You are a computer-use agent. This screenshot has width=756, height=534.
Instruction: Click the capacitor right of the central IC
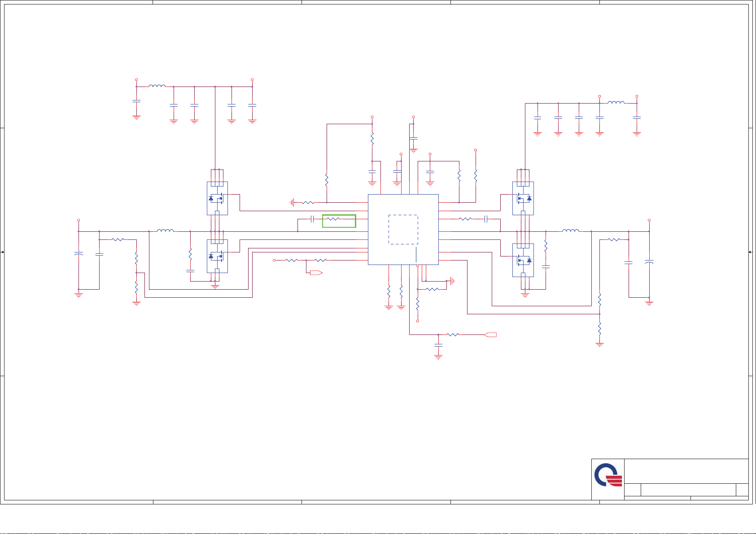click(486, 219)
